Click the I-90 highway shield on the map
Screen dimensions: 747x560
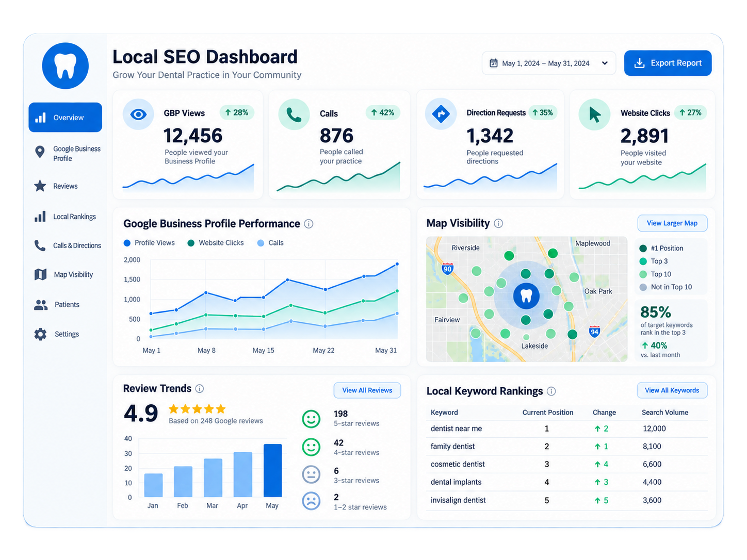tap(447, 268)
